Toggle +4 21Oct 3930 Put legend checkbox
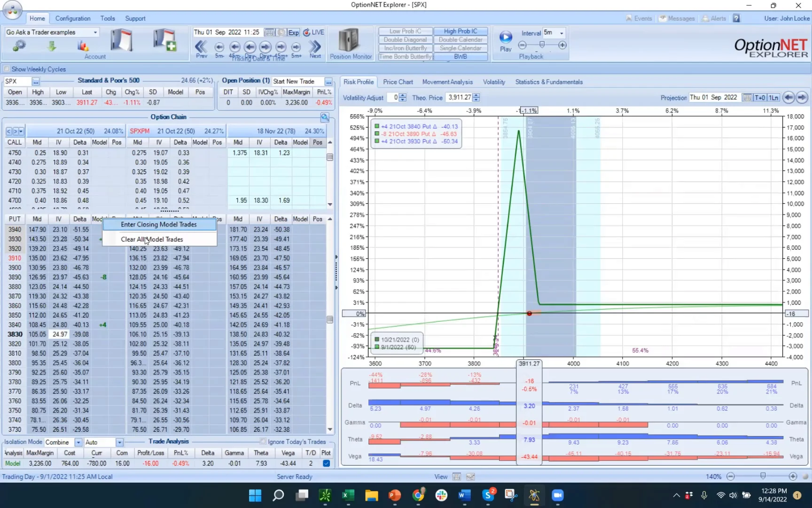Image resolution: width=812 pixels, height=508 pixels. pos(377,141)
